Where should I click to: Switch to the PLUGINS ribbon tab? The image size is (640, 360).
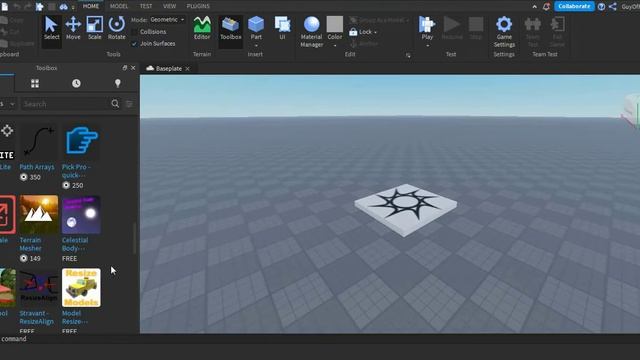coord(198,6)
